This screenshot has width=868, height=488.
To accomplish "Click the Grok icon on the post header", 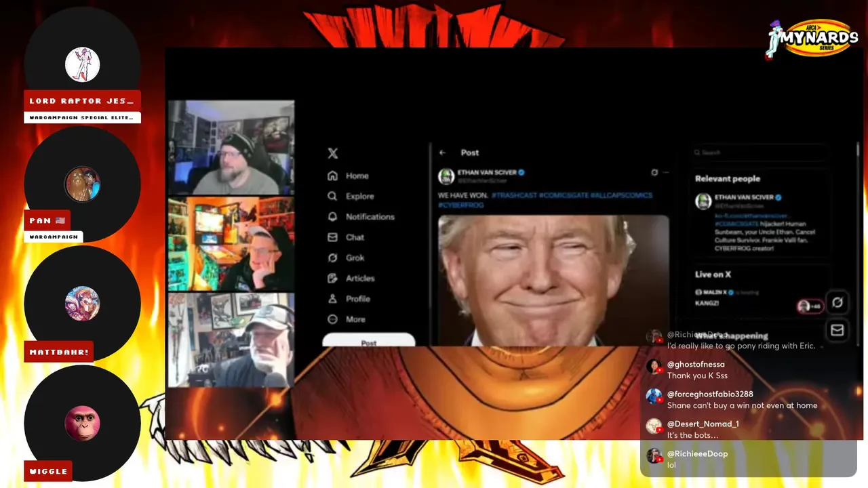I will pos(654,173).
